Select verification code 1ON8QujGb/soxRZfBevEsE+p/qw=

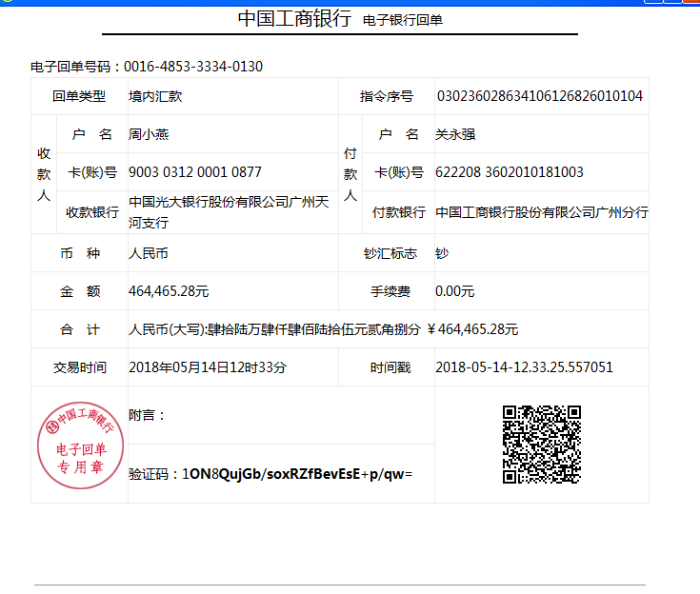297,474
